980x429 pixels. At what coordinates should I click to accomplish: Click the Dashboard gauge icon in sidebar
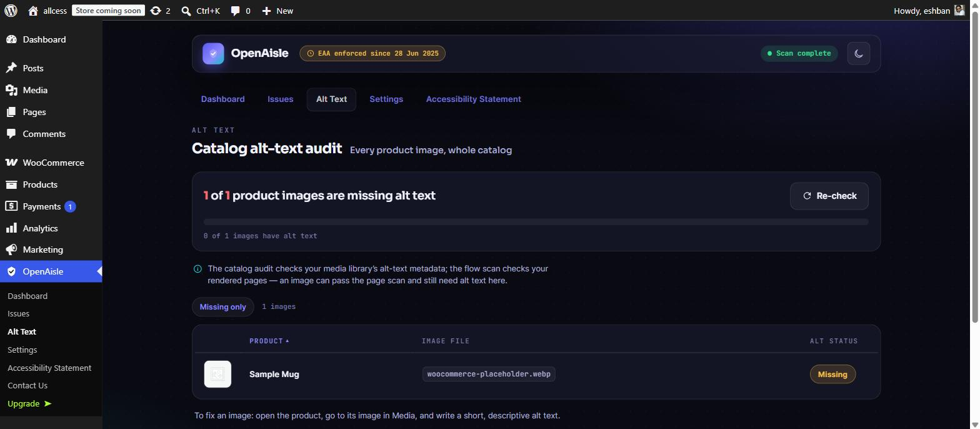coord(11,39)
